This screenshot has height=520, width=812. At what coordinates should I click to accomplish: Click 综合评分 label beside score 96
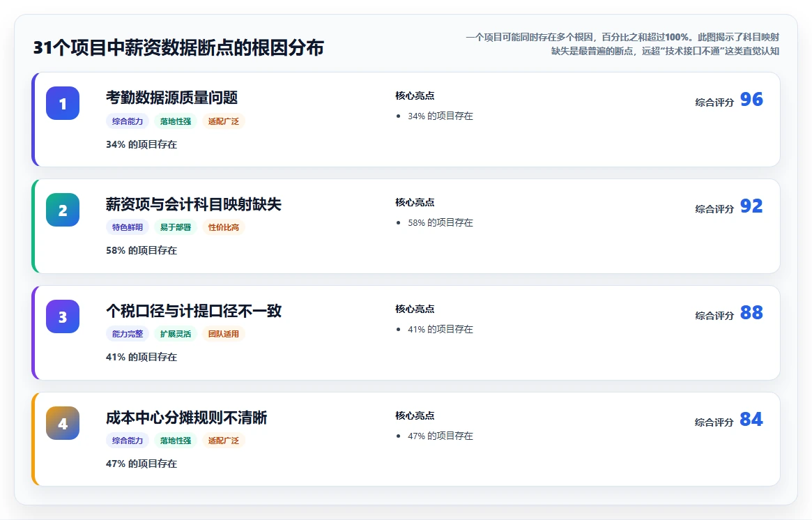[714, 102]
